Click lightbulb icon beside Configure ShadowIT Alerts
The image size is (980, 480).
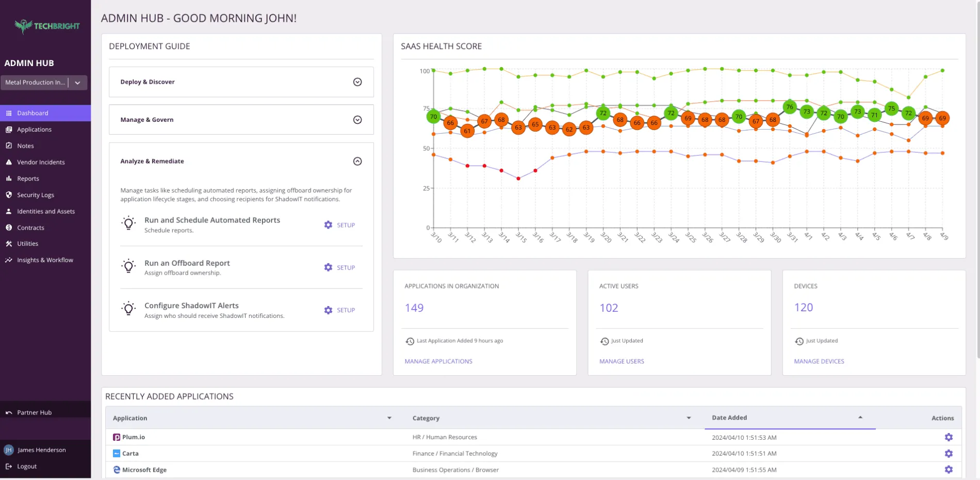pyautogui.click(x=128, y=309)
